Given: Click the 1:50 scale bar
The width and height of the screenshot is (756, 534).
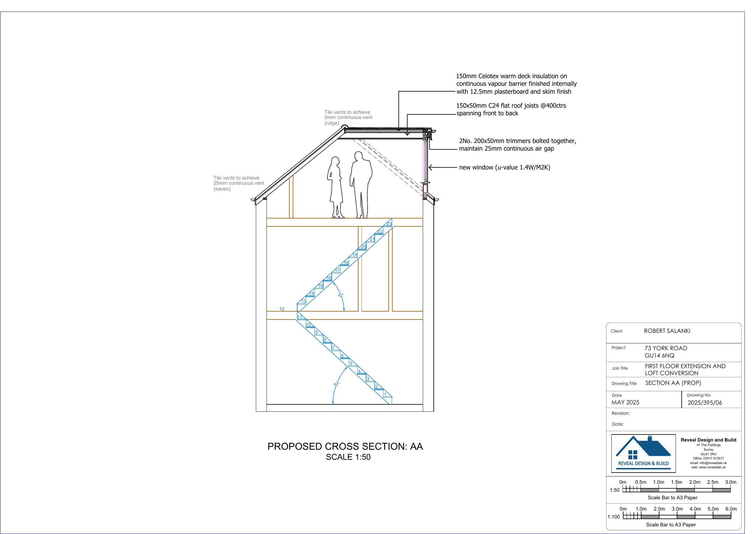Looking at the screenshot, I should point(676,490).
